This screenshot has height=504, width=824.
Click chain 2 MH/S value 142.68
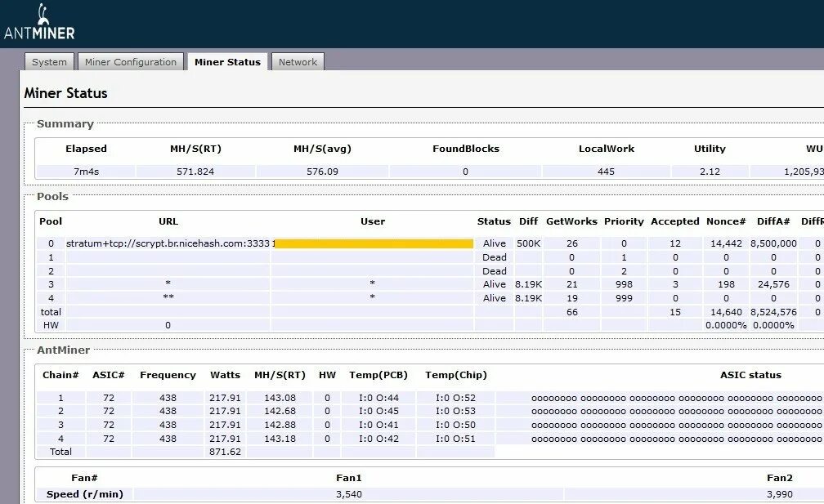[x=280, y=411]
